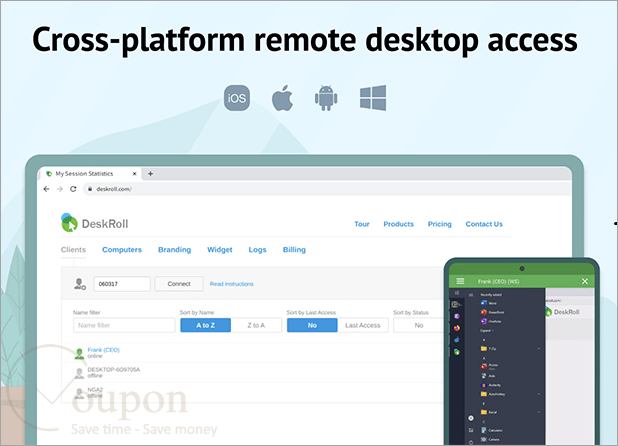Select the Last Access sort option
This screenshot has width=618, height=446.
pos(363,325)
